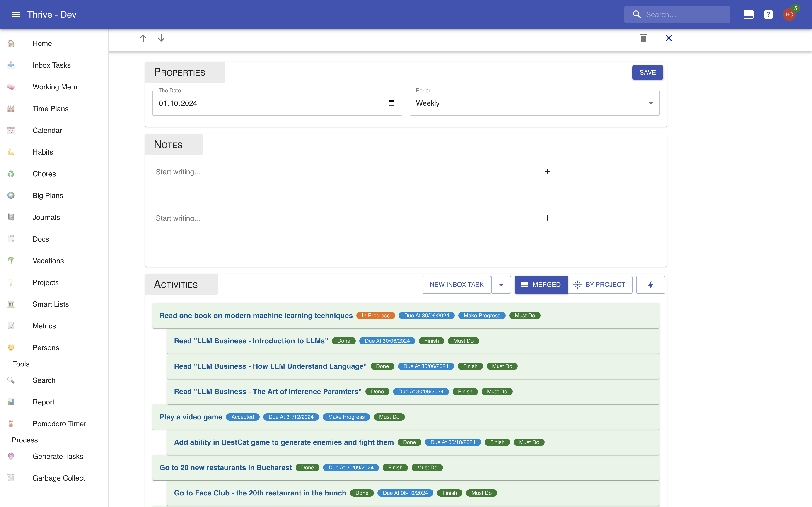This screenshot has height=507, width=812.
Task: Click plus icon on first note line
Action: (547, 172)
